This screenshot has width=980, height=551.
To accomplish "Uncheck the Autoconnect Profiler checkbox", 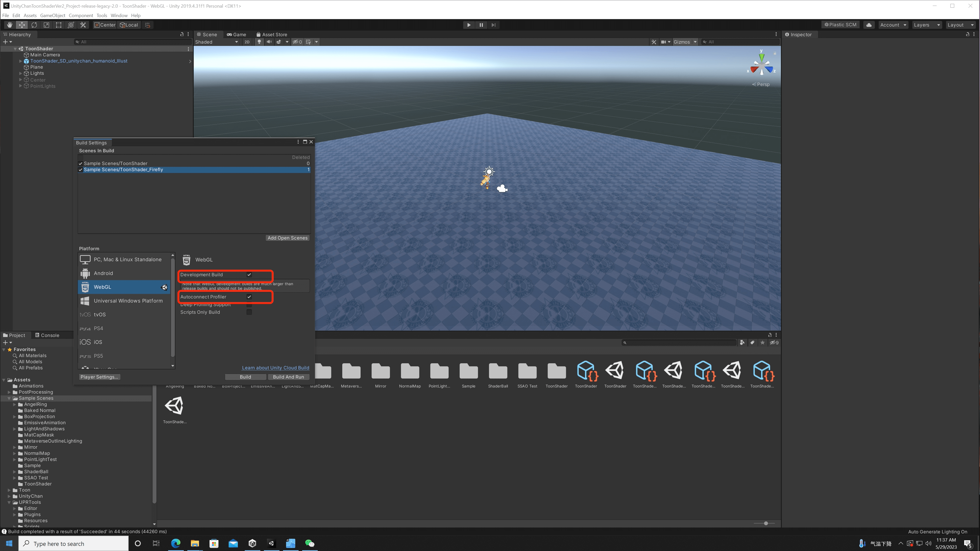I will (249, 297).
